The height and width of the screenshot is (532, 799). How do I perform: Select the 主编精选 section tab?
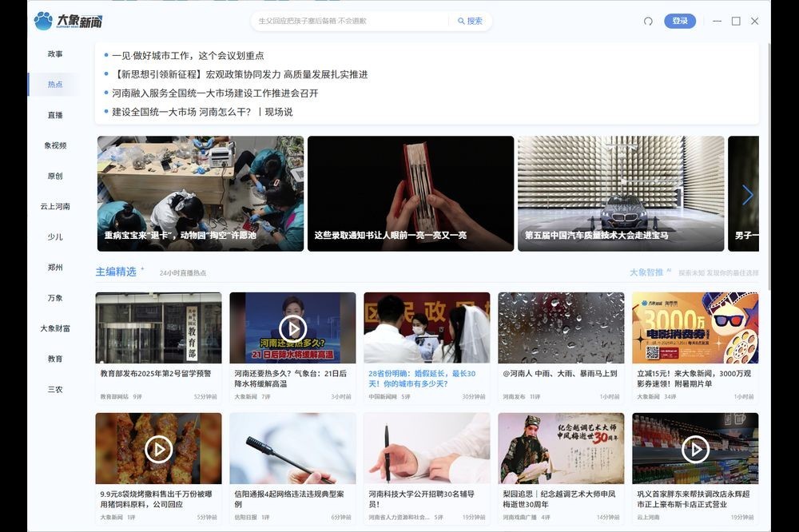click(x=116, y=272)
